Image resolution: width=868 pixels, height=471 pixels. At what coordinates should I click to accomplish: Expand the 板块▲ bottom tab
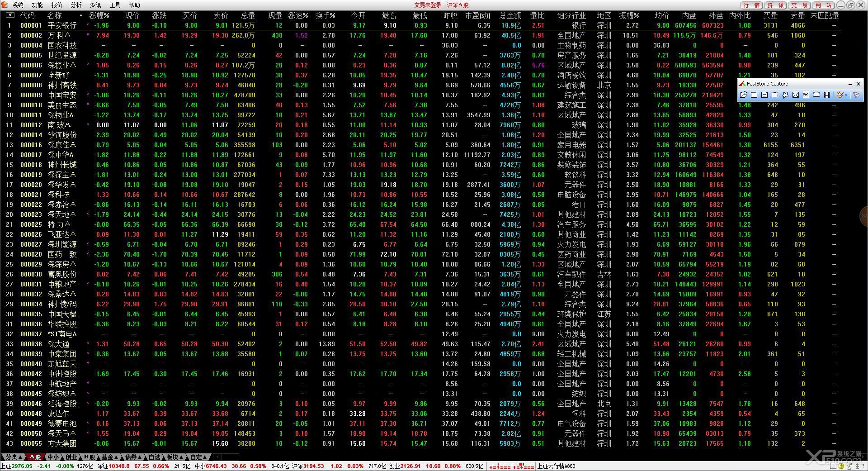(x=175, y=457)
